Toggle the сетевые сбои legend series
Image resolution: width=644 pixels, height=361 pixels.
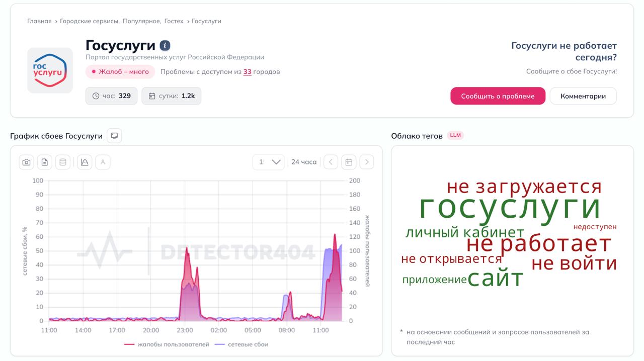click(x=242, y=344)
